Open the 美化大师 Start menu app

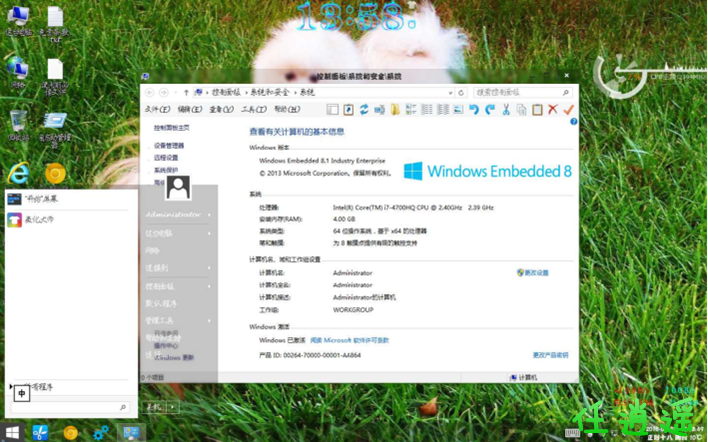pyautogui.click(x=30, y=220)
